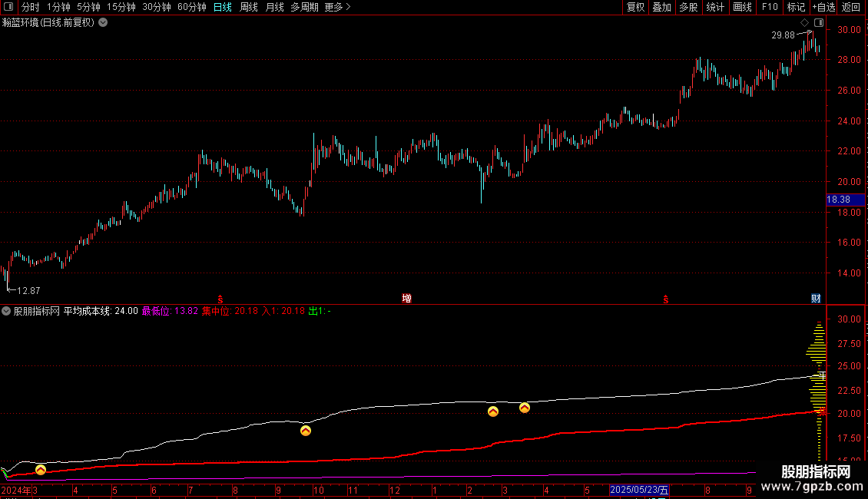Image resolution: width=868 pixels, height=499 pixels.
Task: Expand the 更多 periods menu
Action: [337, 7]
